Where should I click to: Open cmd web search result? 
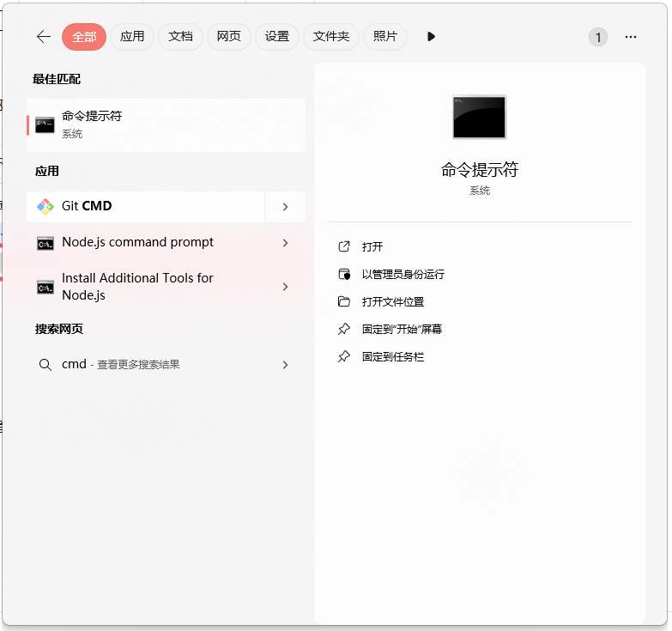pyautogui.click(x=146, y=365)
